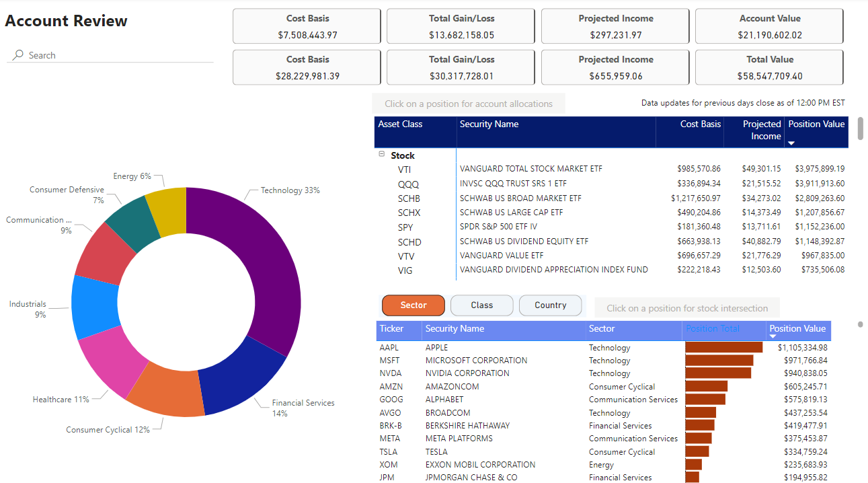Click the Position Total bar for Apple
The image size is (868, 483).
pos(723,347)
